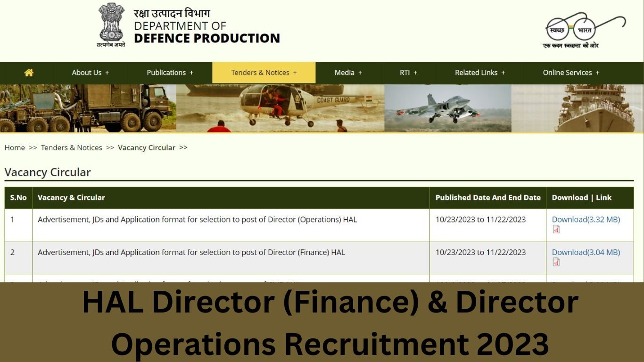Expand the RTI menu

pyautogui.click(x=408, y=73)
